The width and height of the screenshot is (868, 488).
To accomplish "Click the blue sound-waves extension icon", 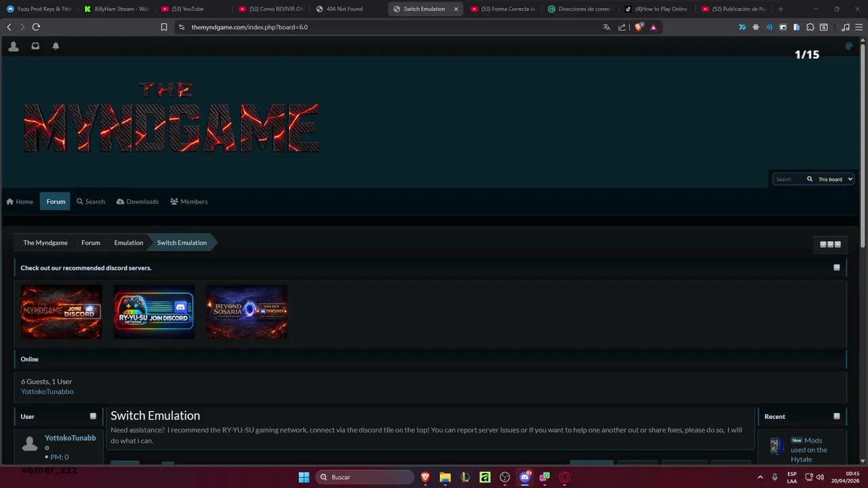I will click(769, 27).
